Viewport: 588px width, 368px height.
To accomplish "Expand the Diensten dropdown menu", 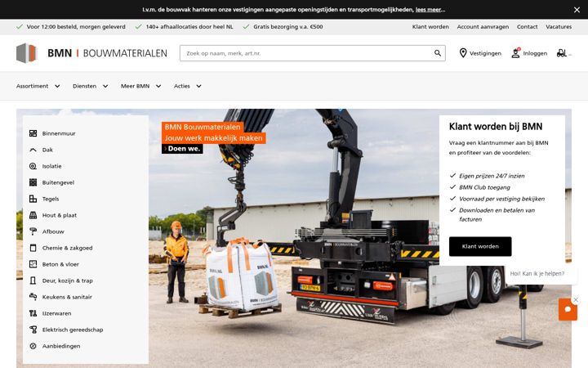I will point(91,86).
